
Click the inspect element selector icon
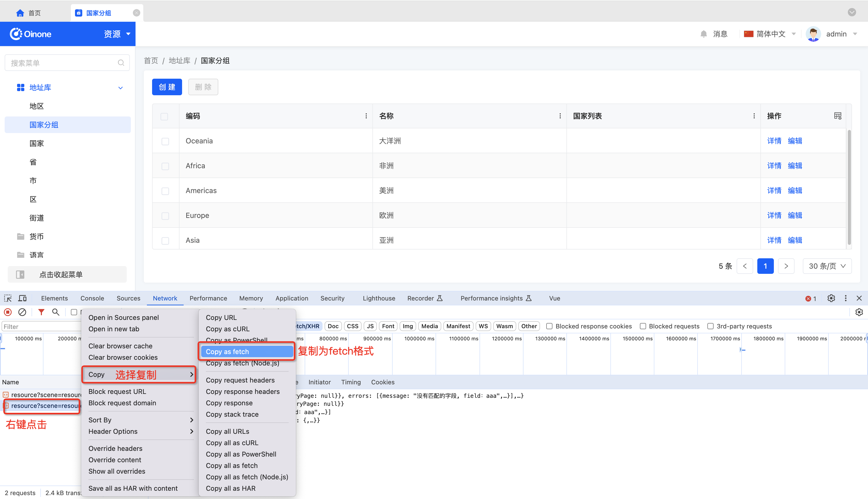pyautogui.click(x=8, y=298)
